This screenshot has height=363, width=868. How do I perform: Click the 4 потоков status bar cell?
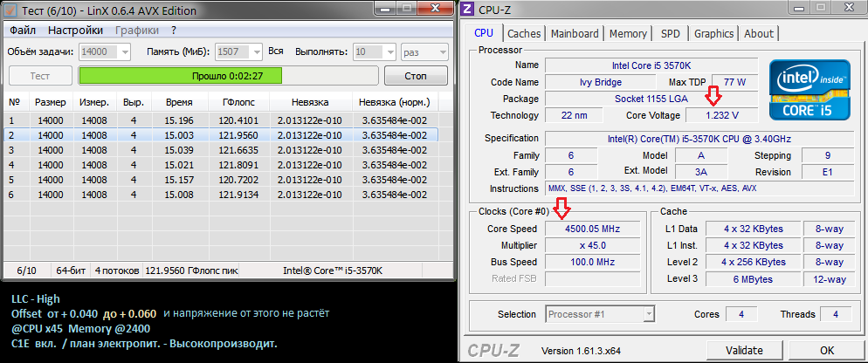[x=117, y=271]
